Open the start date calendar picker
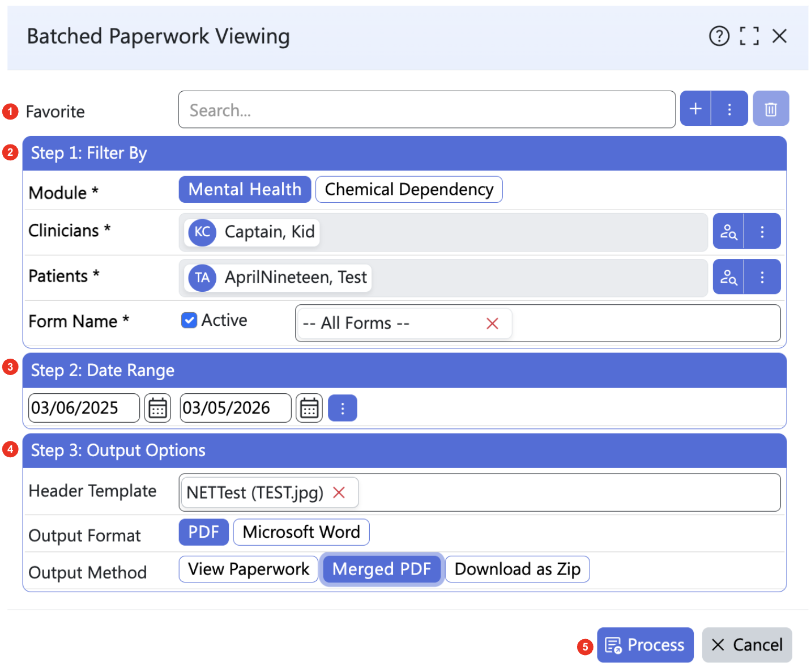Image resolution: width=811 pixels, height=672 pixels. (x=157, y=408)
